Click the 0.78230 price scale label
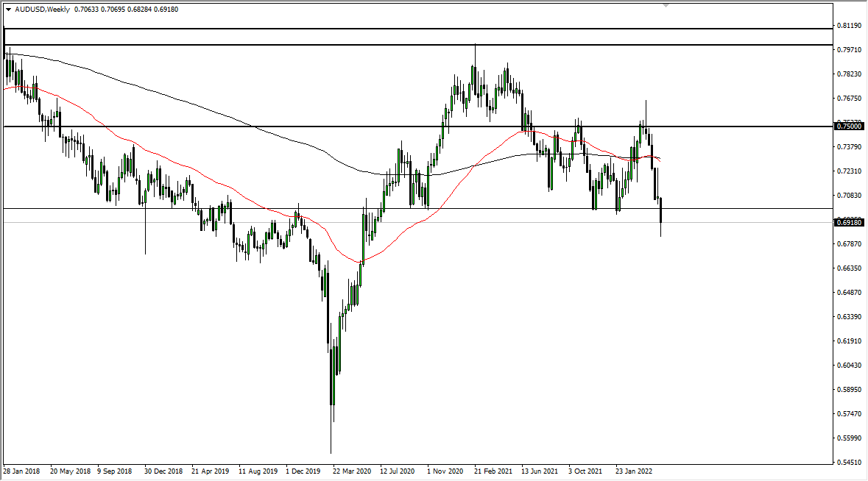Viewport: 868px width, 481px height. tap(849, 74)
